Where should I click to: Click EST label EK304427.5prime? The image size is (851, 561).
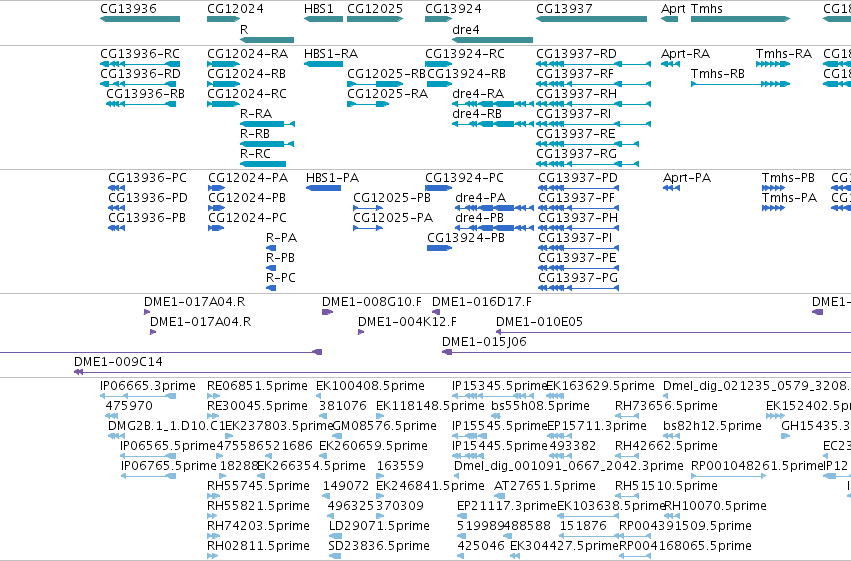coord(564,546)
